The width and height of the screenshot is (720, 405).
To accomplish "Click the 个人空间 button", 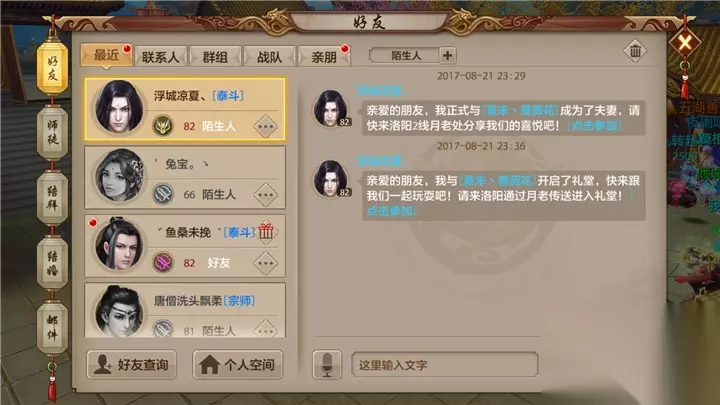I will pos(238,365).
